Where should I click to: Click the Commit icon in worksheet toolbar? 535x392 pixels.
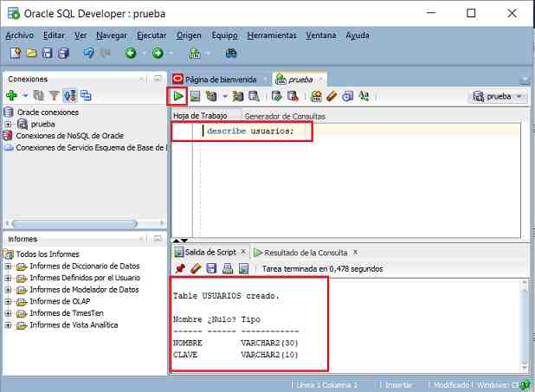277,97
